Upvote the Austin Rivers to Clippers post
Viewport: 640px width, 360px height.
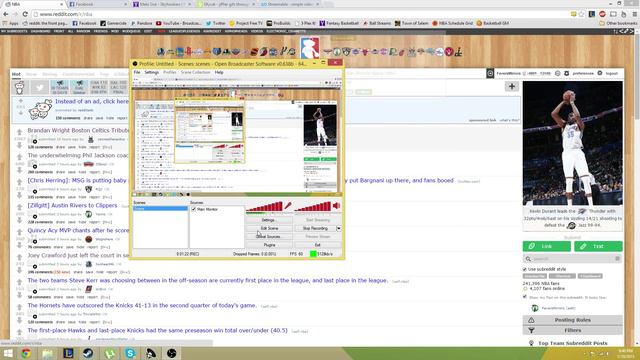[19, 207]
